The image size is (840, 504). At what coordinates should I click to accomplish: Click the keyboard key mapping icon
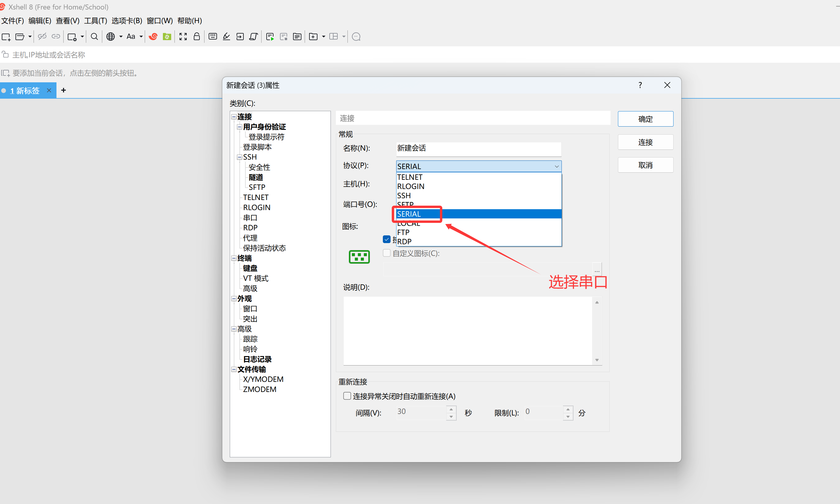(x=213, y=37)
